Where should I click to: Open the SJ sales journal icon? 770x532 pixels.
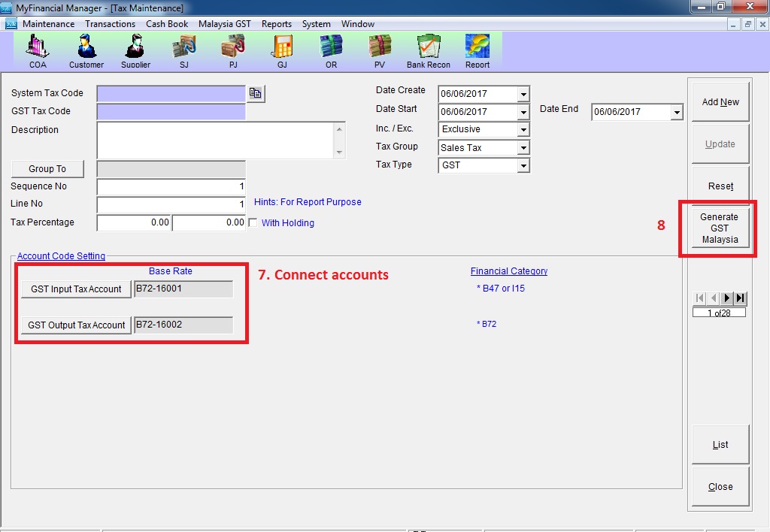(x=184, y=50)
